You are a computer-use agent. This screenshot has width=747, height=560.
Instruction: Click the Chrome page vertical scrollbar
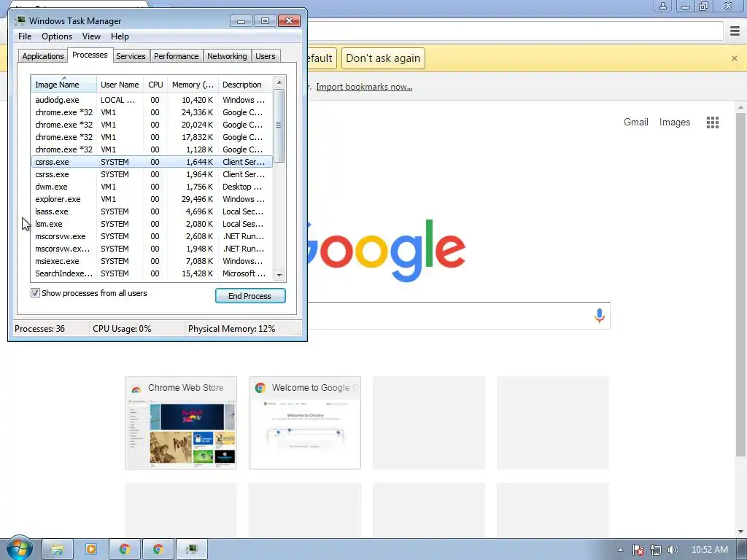pyautogui.click(x=740, y=284)
